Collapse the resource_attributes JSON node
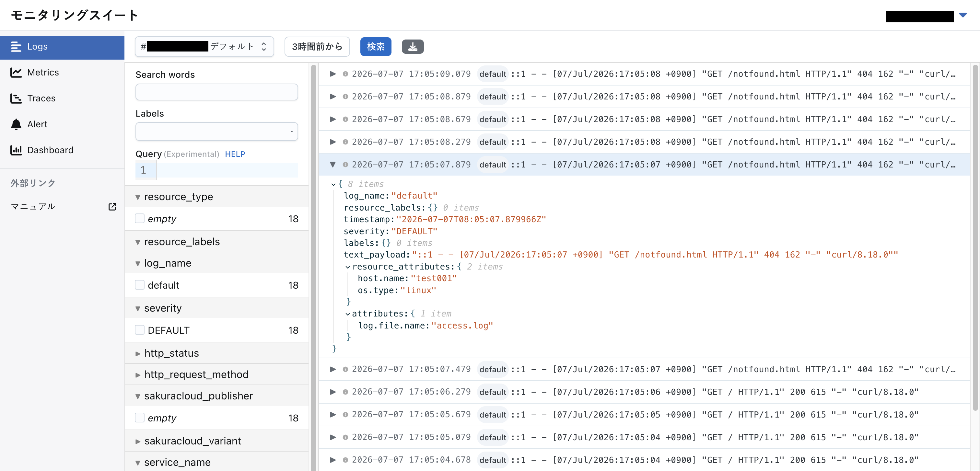 point(347,267)
